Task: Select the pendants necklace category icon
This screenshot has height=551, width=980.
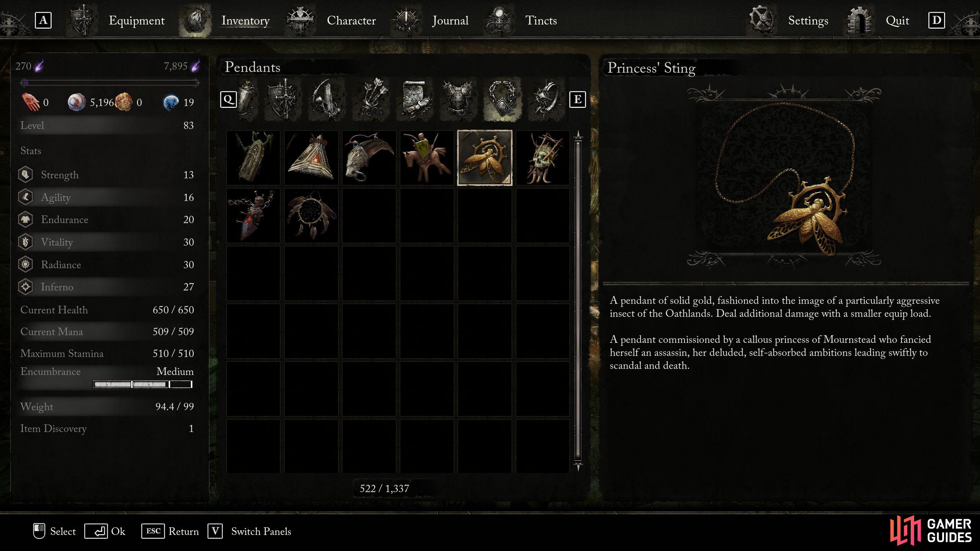Action: pos(502,99)
